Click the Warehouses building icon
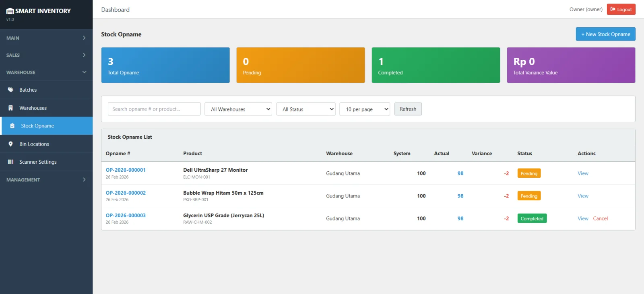 11,108
